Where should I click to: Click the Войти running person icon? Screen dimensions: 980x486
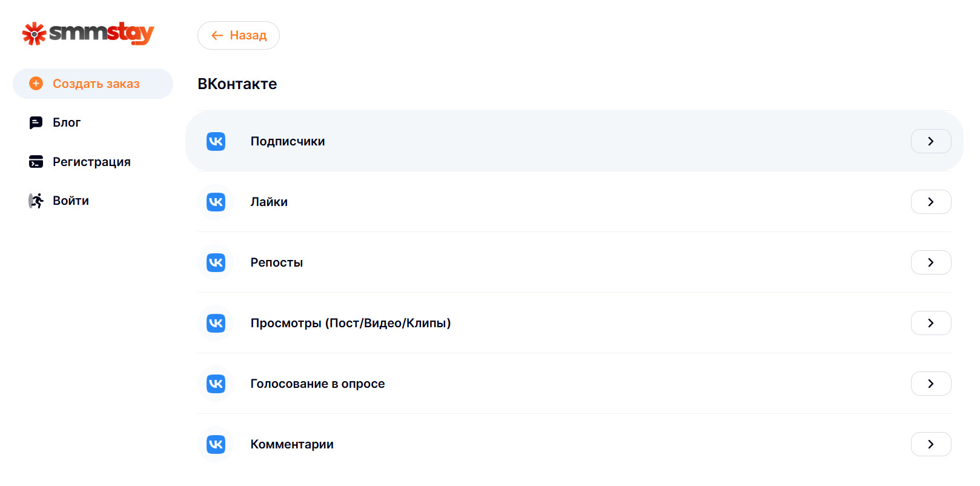click(x=36, y=201)
